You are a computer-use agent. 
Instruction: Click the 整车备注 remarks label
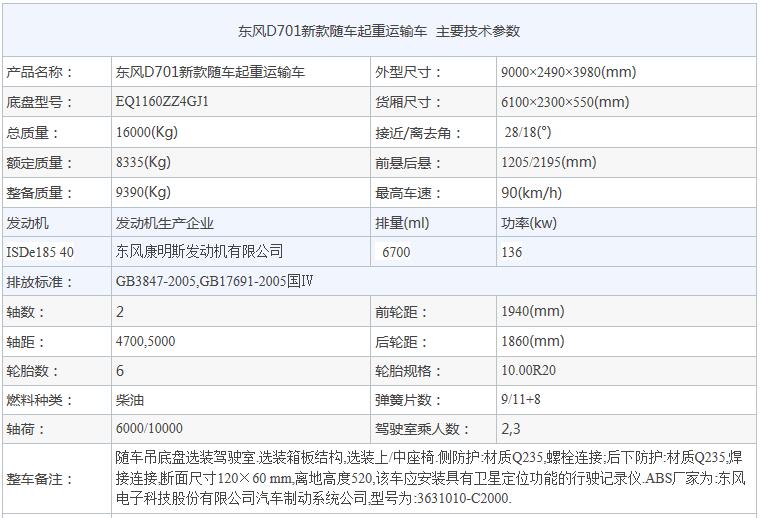point(39,479)
